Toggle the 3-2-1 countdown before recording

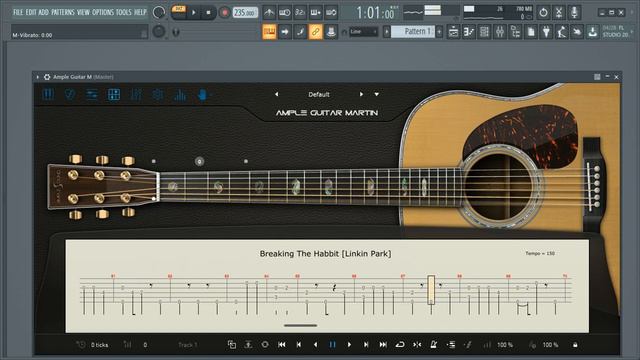[x=300, y=13]
